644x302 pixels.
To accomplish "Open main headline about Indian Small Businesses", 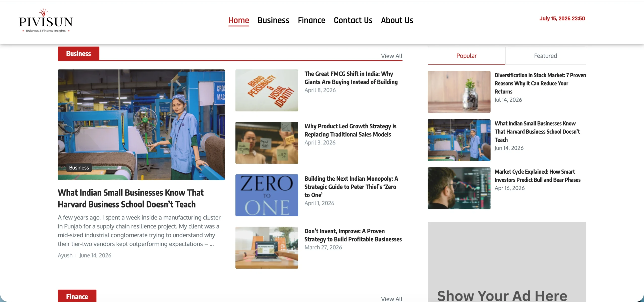I will coord(131,198).
